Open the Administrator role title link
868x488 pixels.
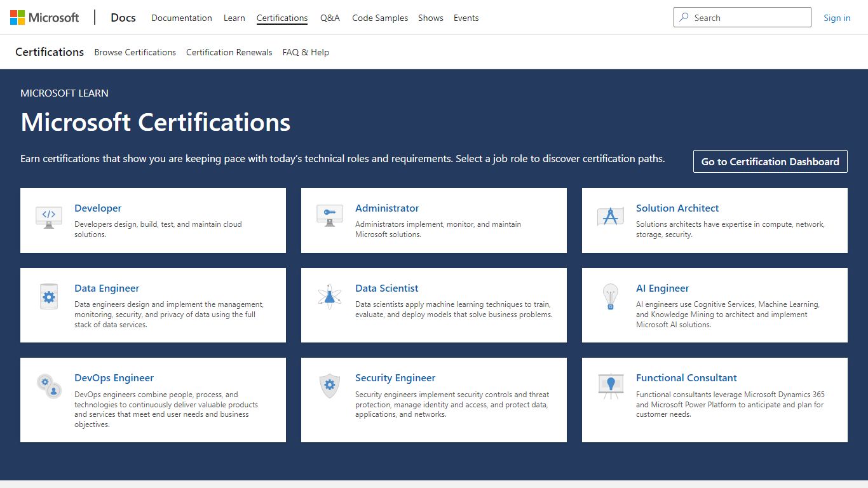coord(387,208)
